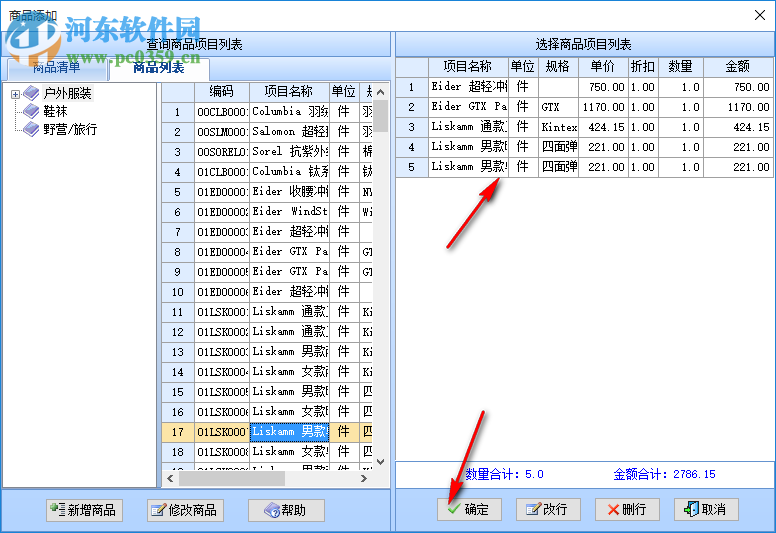Click row number 5 in selected list
The width and height of the screenshot is (776, 533).
[x=412, y=167]
